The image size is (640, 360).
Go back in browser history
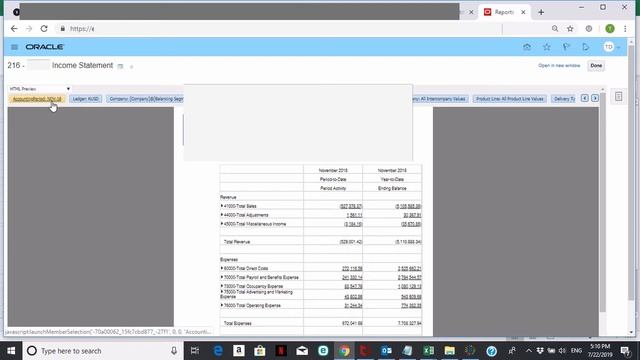point(14,29)
